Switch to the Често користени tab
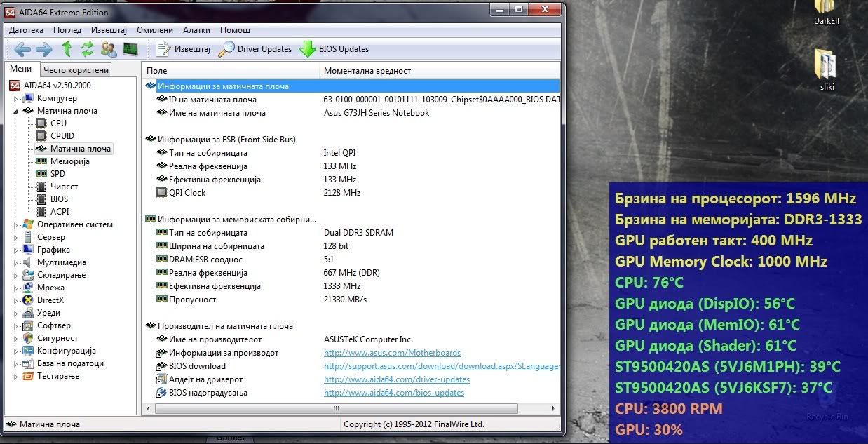The image size is (868, 444). (76, 70)
